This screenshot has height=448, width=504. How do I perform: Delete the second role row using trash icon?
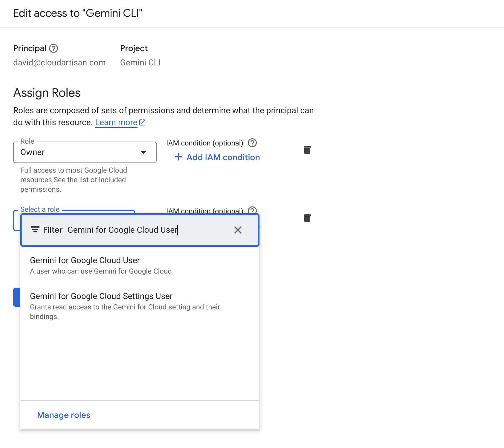pyautogui.click(x=307, y=218)
